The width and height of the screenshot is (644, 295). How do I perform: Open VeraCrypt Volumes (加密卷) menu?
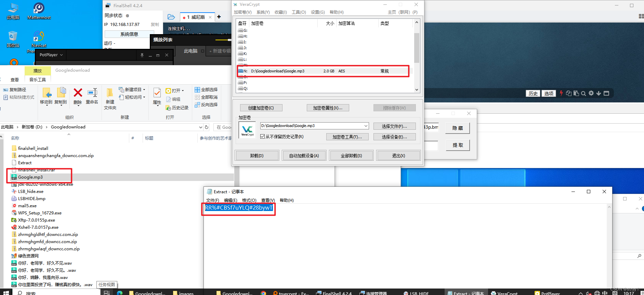[x=242, y=12]
